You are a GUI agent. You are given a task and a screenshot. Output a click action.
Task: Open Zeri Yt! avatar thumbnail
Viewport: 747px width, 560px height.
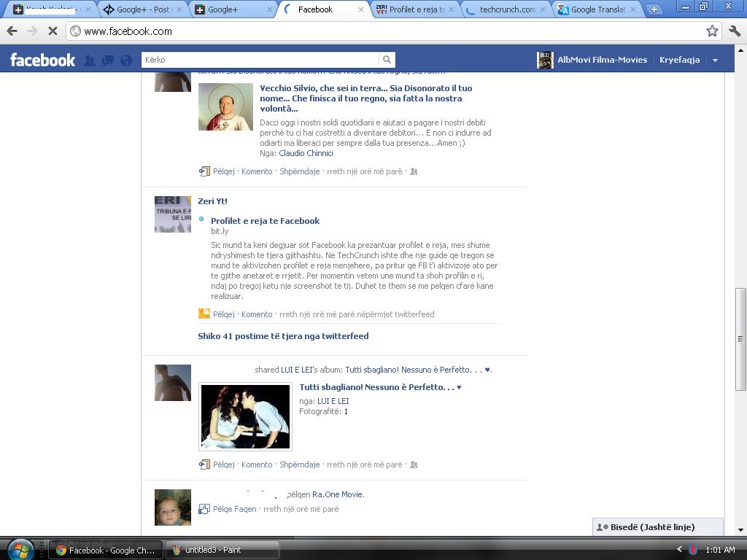(173, 214)
